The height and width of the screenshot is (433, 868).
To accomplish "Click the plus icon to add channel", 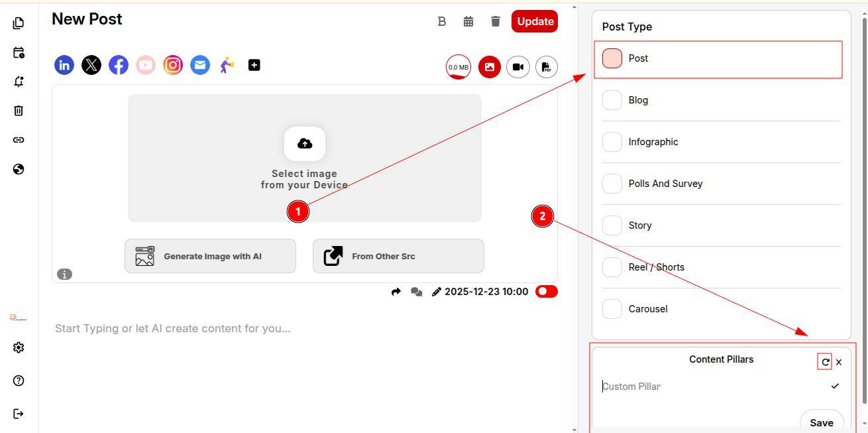I will click(x=254, y=65).
